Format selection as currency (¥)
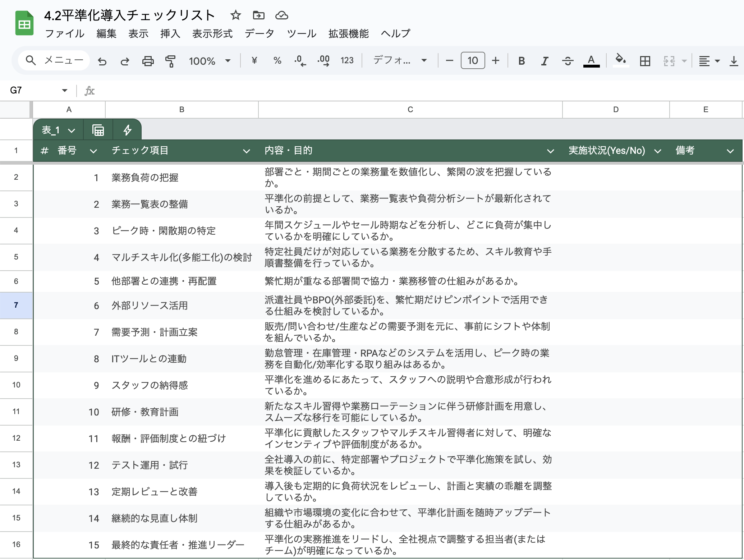 (x=254, y=60)
